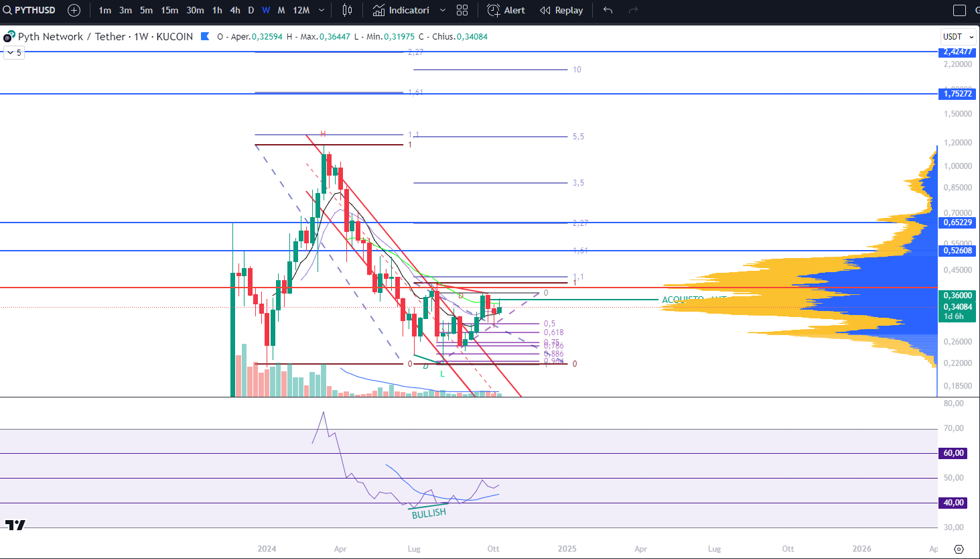Expand the collapsed indicator legend showing 5
980x559 pixels.
(13, 52)
